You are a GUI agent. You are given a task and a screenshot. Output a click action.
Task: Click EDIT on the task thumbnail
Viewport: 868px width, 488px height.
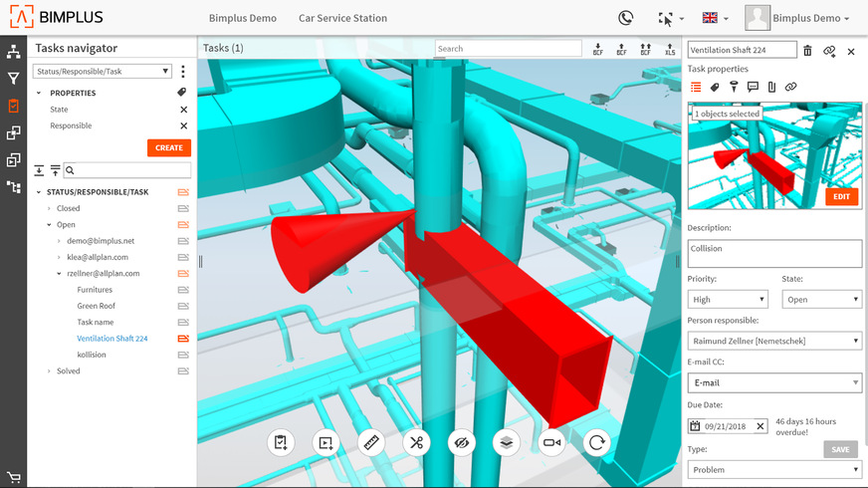point(841,196)
